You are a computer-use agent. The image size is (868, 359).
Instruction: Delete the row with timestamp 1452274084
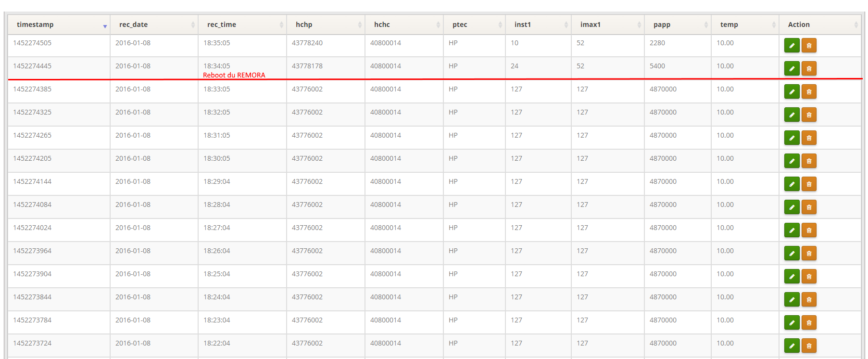click(x=809, y=207)
